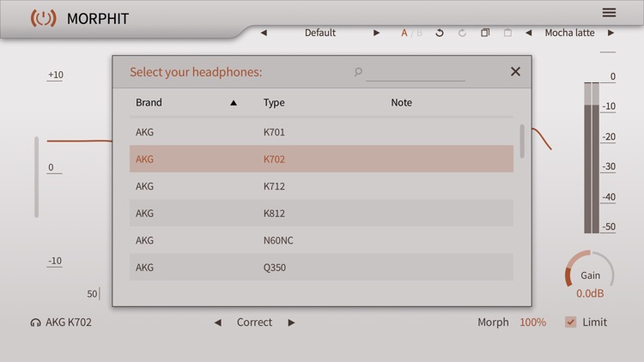The width and height of the screenshot is (644, 362).
Task: Go to previous preset before Default
Action: (x=264, y=33)
